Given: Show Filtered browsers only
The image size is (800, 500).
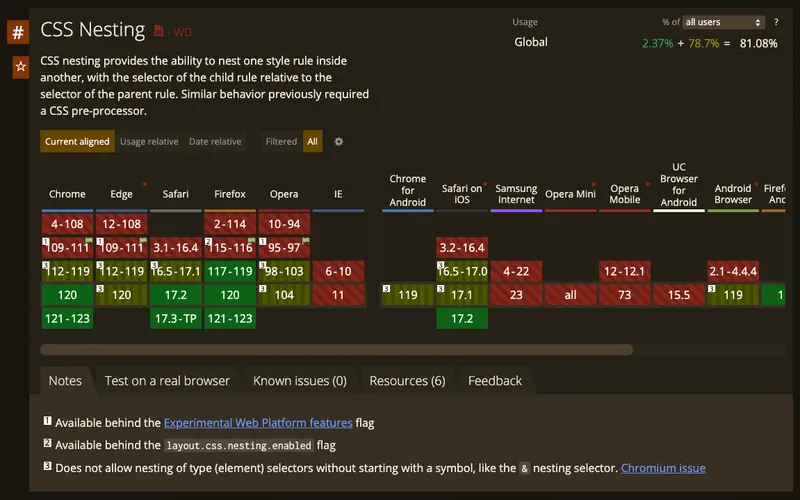Looking at the screenshot, I should [x=281, y=141].
